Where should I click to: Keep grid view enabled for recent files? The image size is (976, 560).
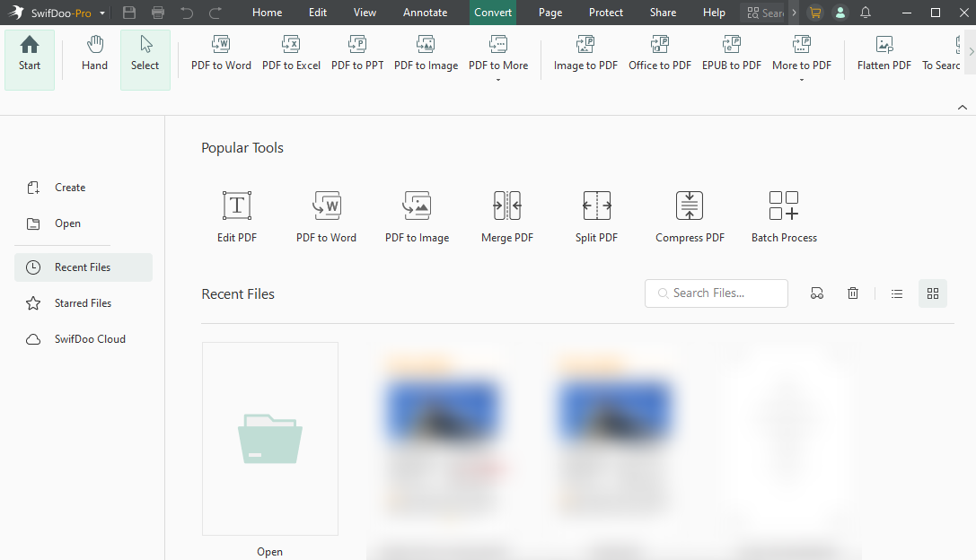coord(932,293)
